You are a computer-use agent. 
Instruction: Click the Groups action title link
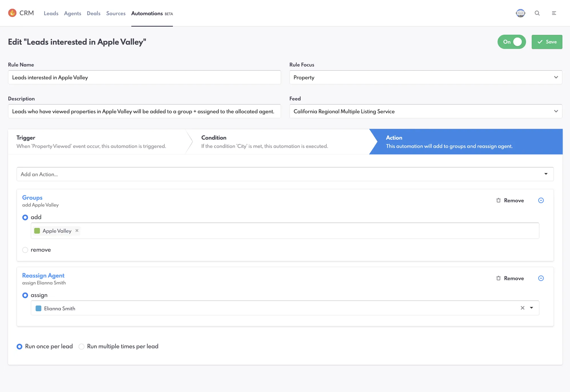(32, 197)
